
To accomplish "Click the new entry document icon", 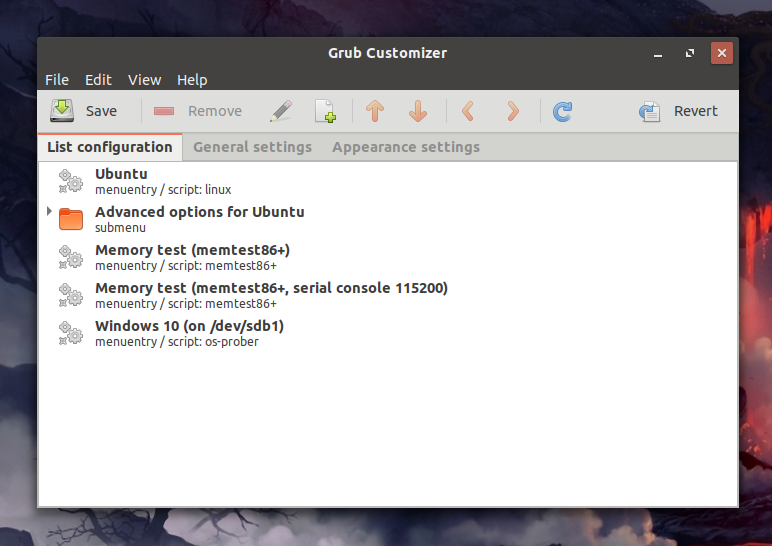I will [x=325, y=111].
